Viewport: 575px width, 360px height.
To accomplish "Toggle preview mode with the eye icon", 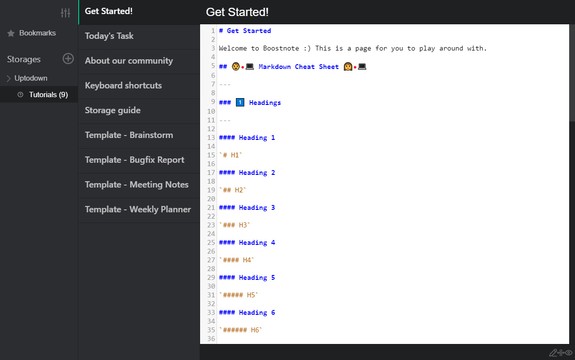I will click(x=569, y=353).
